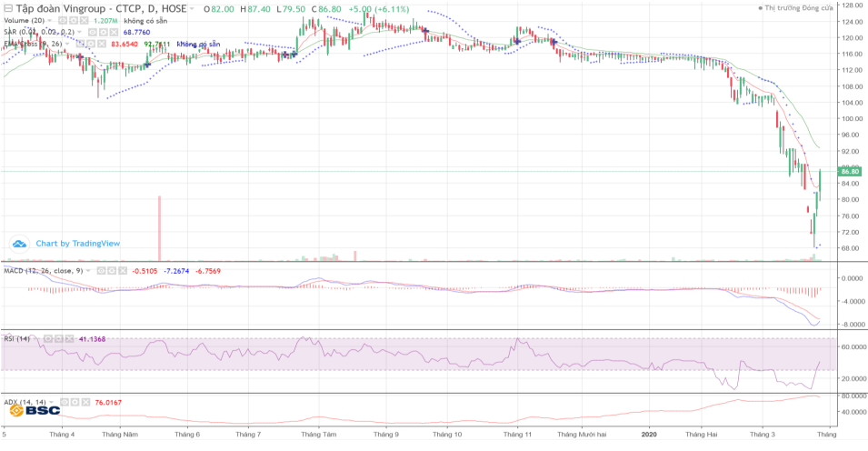This screenshot has width=868, height=451.
Task: Open RSI indicator settings gear
Action: [59, 338]
